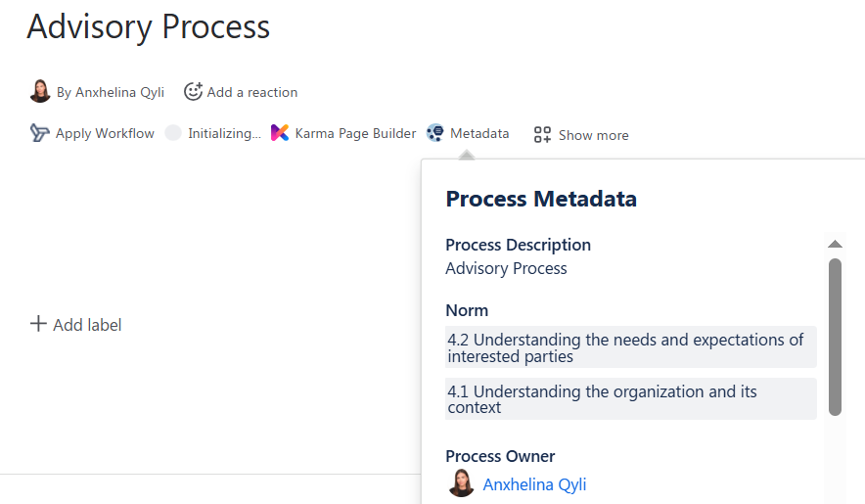This screenshot has height=504, width=865.
Task: Click the Initializing status circle icon
Action: pos(173,133)
